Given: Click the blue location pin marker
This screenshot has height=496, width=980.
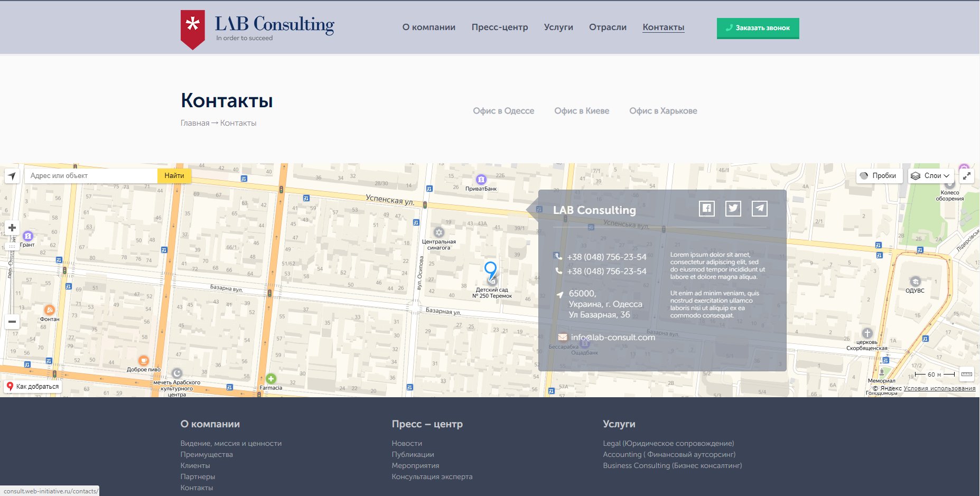Looking at the screenshot, I should pyautogui.click(x=491, y=270).
